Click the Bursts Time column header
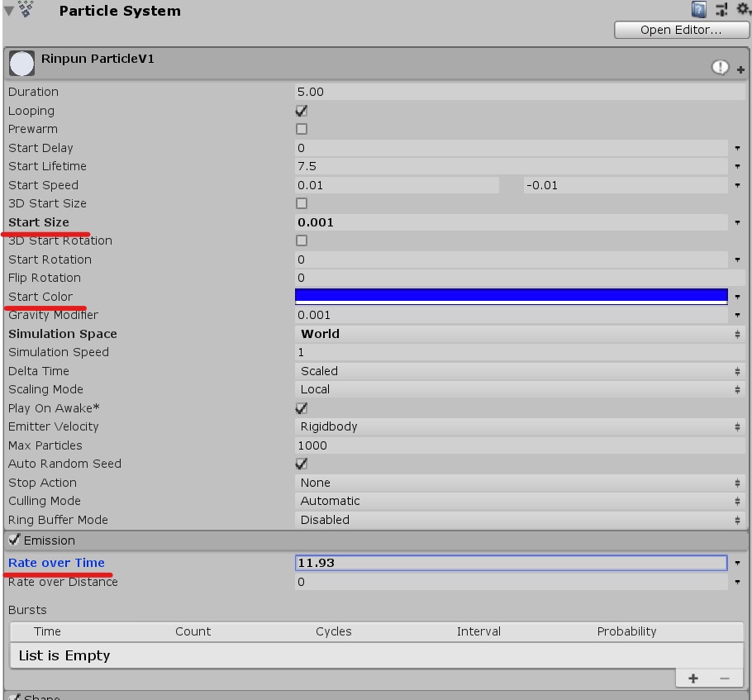Screen dimensions: 752x700 pyautogui.click(x=47, y=631)
